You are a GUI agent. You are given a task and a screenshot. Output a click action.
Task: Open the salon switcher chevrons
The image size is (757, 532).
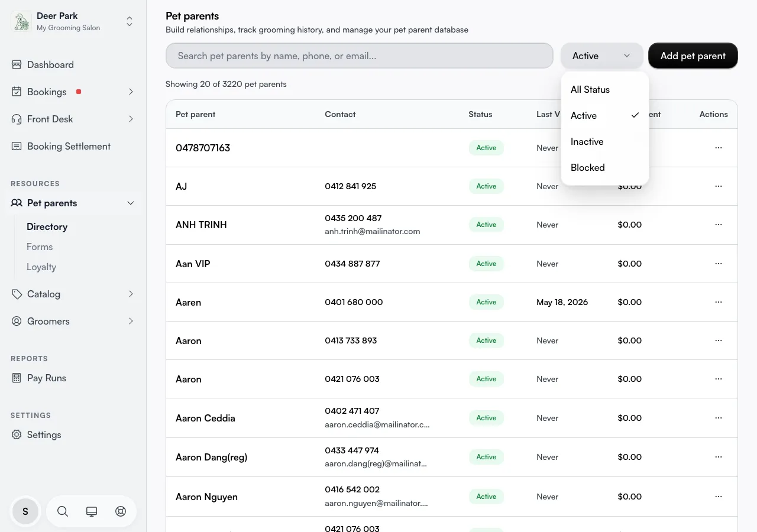[x=130, y=21]
